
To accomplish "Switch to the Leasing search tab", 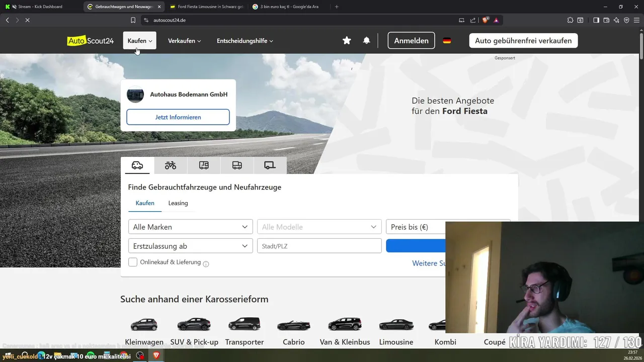I will (178, 203).
